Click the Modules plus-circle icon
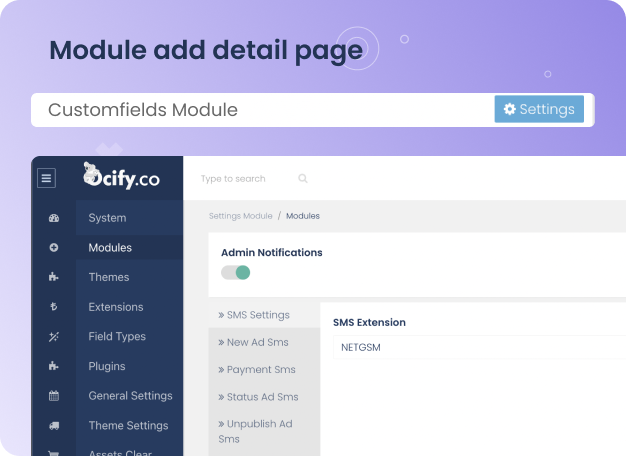The height and width of the screenshot is (456, 626). 54,248
